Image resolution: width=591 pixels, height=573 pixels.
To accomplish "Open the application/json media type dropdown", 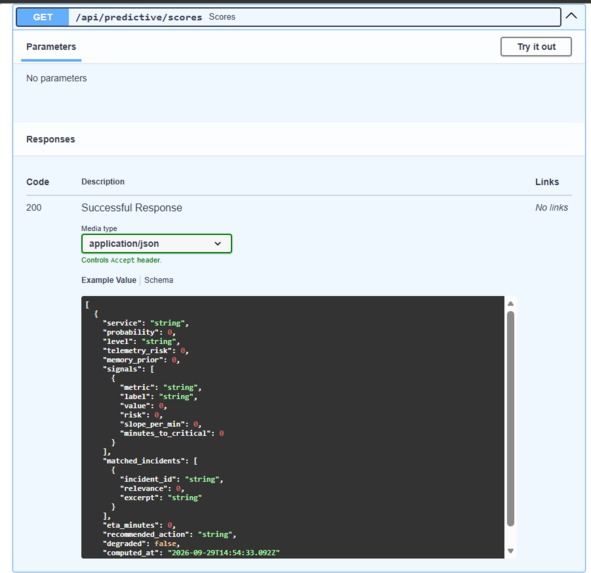I will (x=156, y=244).
